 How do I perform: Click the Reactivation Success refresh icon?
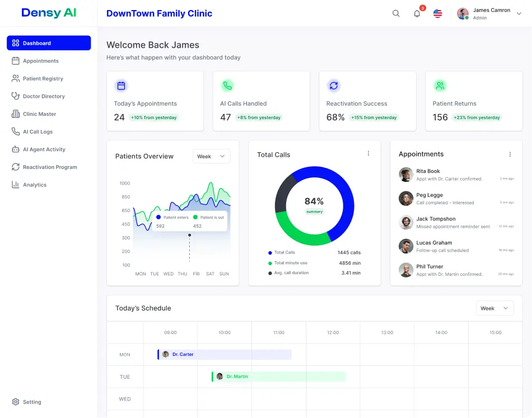[334, 86]
